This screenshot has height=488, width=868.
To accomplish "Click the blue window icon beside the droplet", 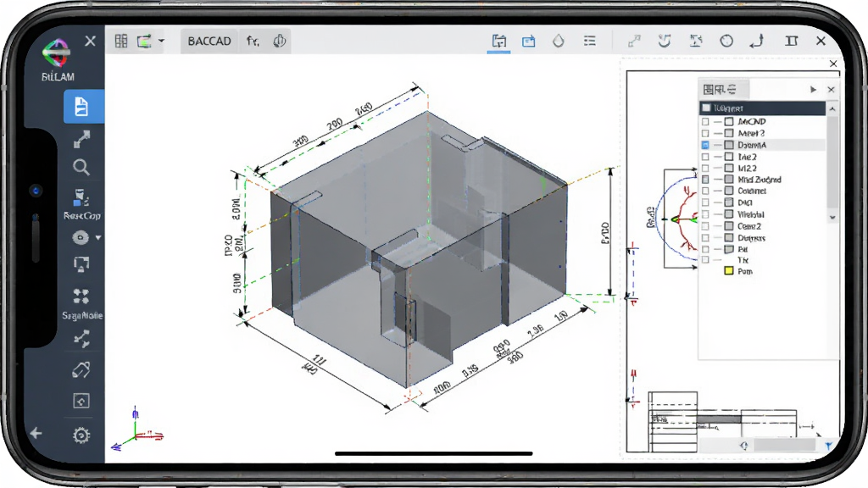I will pyautogui.click(x=529, y=41).
